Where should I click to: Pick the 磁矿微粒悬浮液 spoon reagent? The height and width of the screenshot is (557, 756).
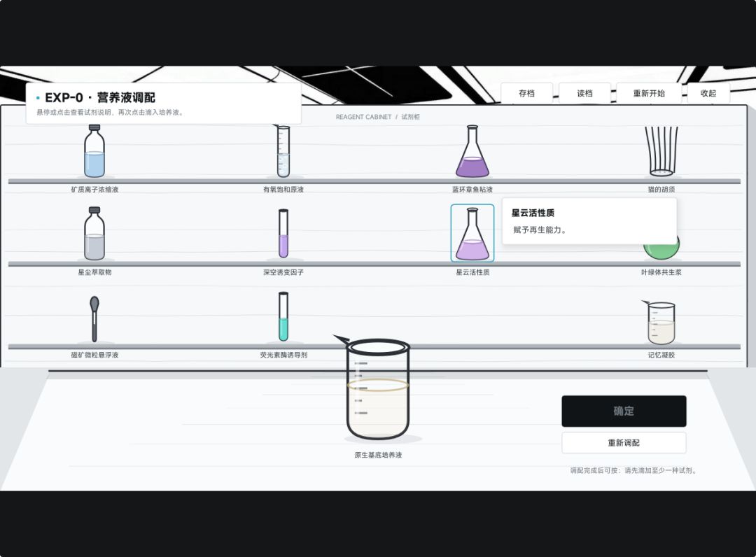pyautogui.click(x=94, y=319)
